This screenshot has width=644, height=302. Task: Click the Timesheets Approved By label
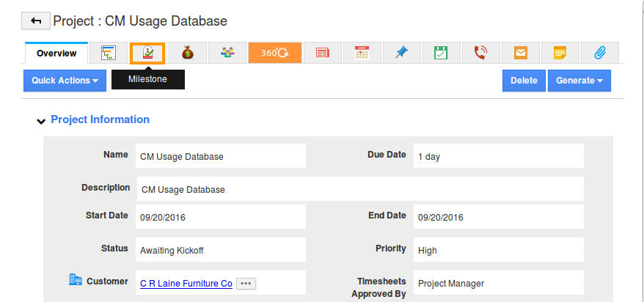pyautogui.click(x=378, y=287)
